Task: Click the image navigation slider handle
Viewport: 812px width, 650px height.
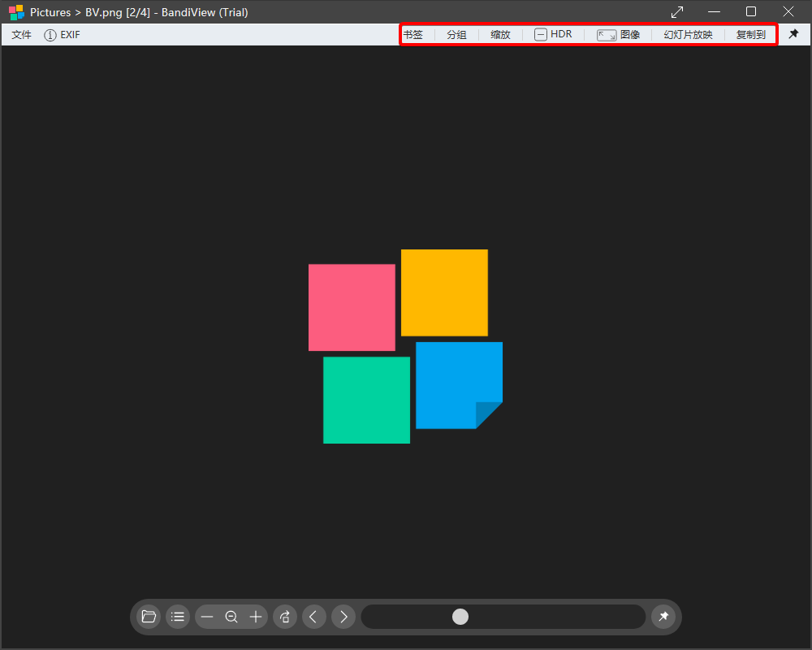Action: click(x=460, y=617)
